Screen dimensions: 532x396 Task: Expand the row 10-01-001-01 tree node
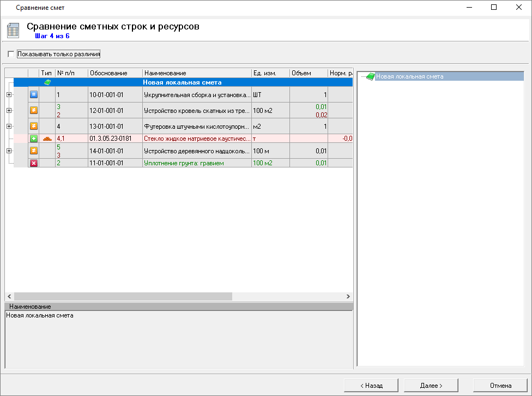[x=9, y=94]
